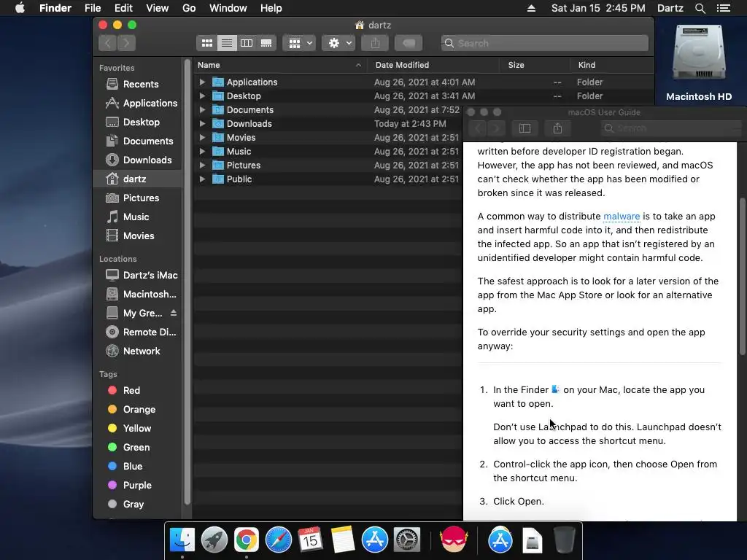Expand the Public folder row

202,179
